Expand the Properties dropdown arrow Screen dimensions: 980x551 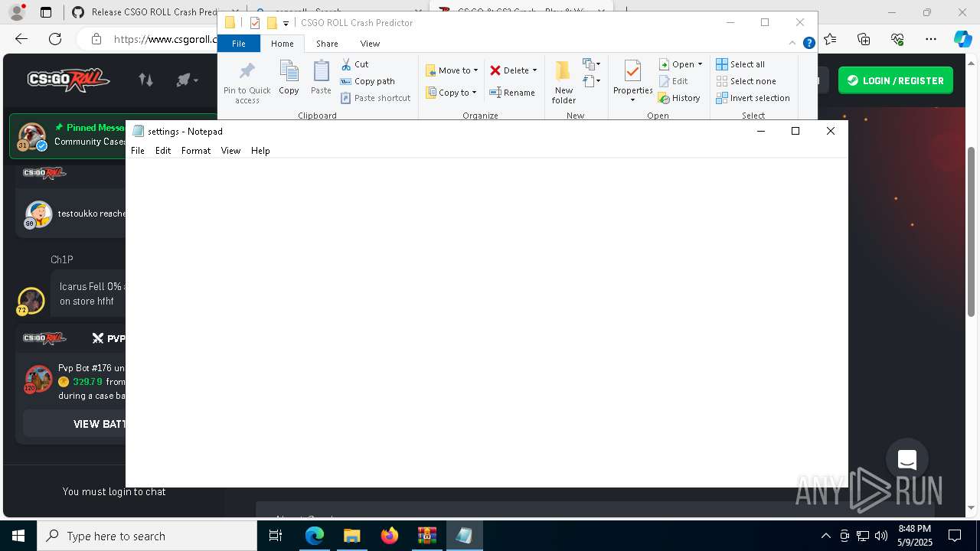(x=632, y=100)
